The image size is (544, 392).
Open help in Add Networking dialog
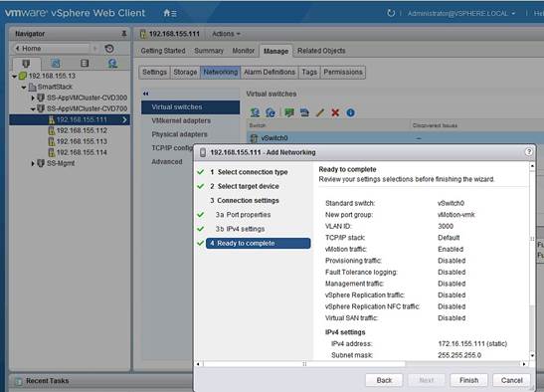tap(529, 152)
